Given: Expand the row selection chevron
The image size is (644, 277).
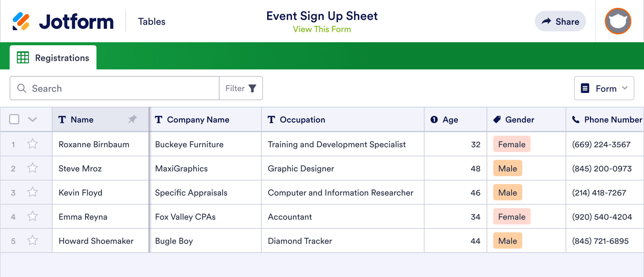Looking at the screenshot, I should click(x=32, y=119).
